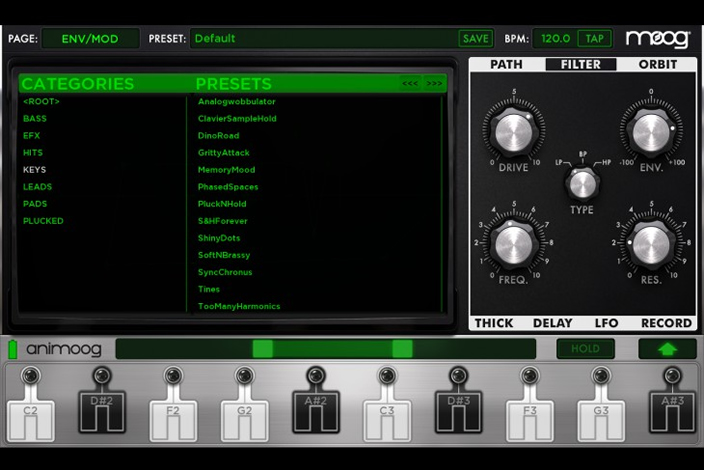Click the Moog logo
The image size is (704, 470).
pos(658,39)
